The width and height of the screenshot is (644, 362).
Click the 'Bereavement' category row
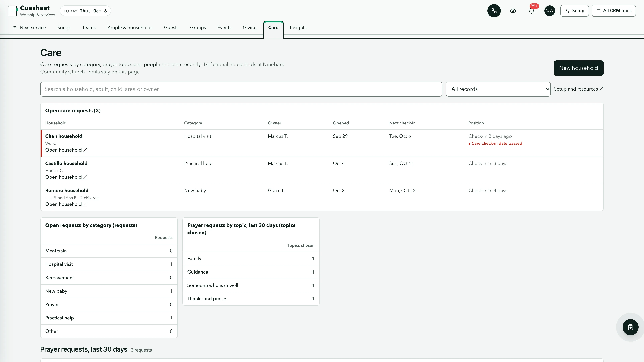(109, 278)
